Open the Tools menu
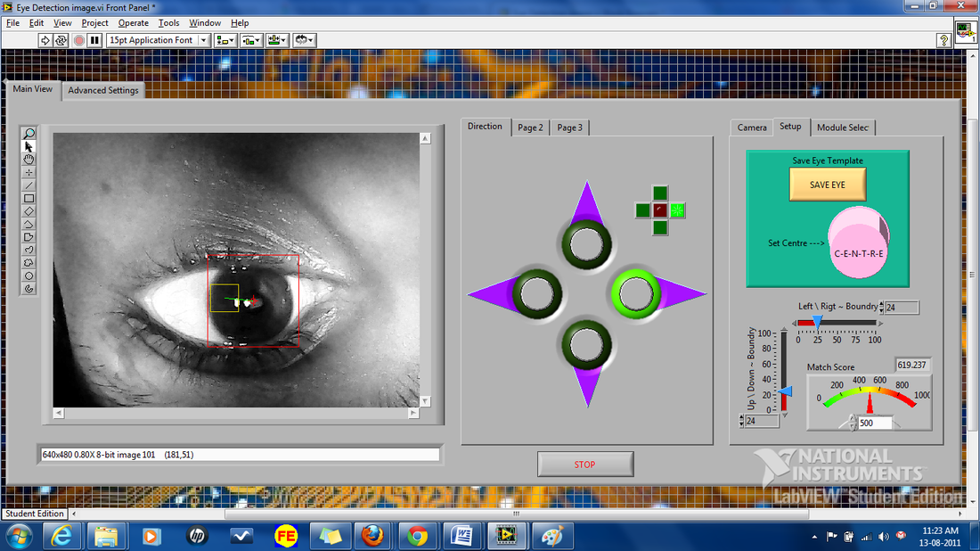Screen dimensions: 980x551 coord(168,23)
